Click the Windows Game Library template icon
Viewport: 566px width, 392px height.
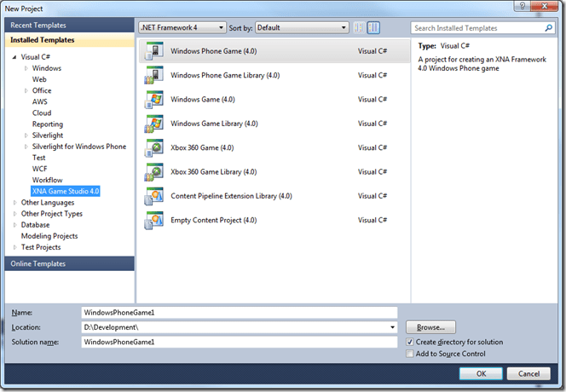tap(154, 124)
